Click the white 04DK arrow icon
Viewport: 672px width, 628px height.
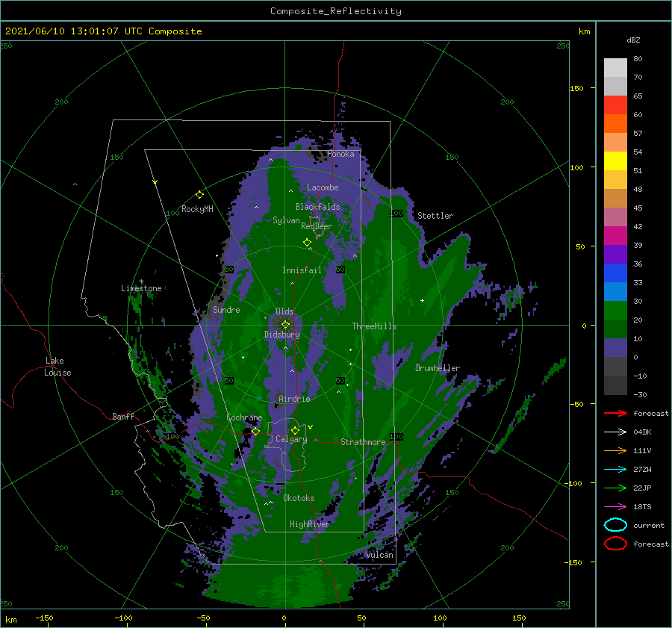pos(615,432)
